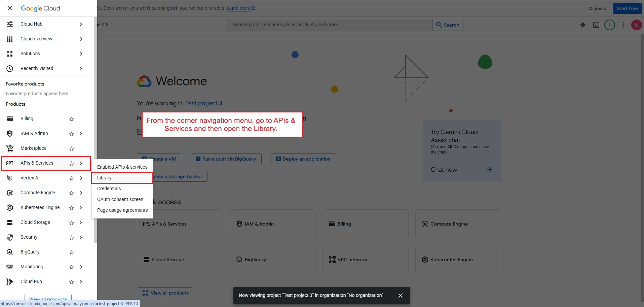
Task: Click the Cloud Storage icon in the sidebar
Action: (10, 223)
